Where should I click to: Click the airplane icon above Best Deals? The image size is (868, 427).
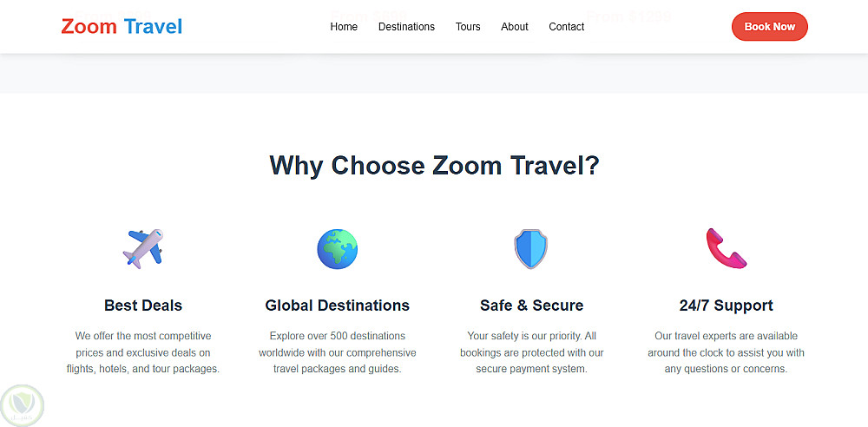[x=143, y=249]
